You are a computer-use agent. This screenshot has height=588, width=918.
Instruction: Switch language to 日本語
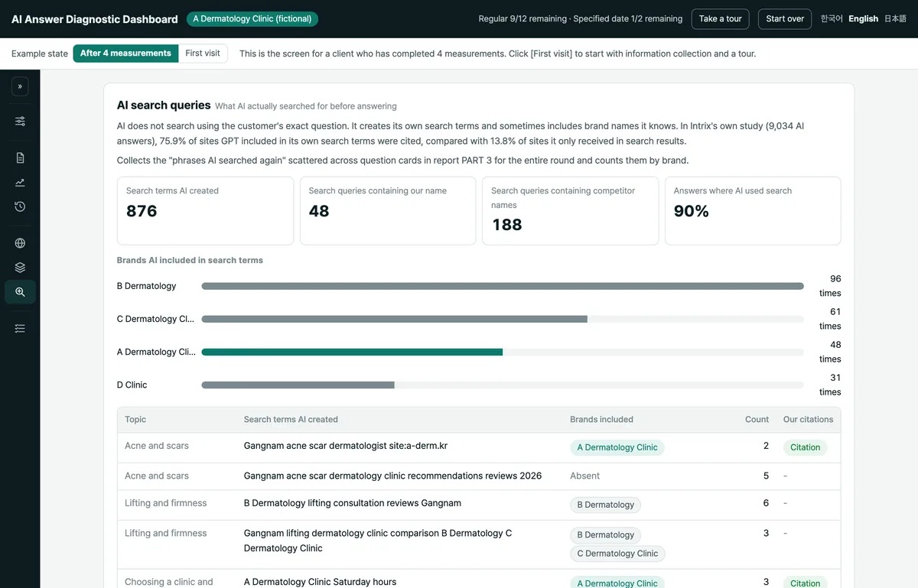pos(895,19)
